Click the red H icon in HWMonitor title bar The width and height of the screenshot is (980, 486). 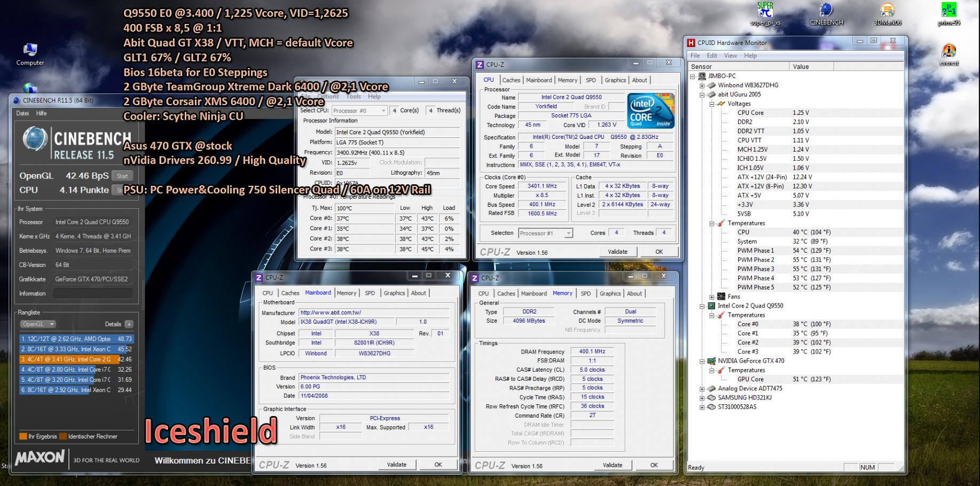point(691,43)
